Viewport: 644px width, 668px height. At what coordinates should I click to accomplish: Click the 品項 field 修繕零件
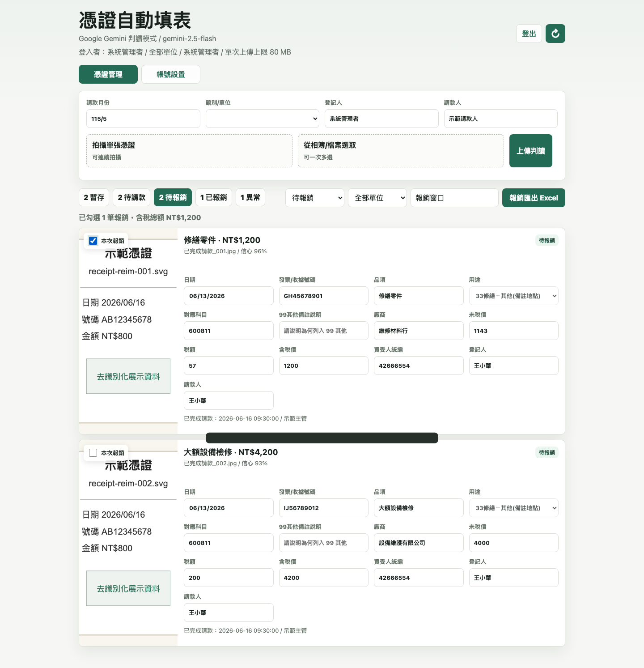[x=419, y=296]
